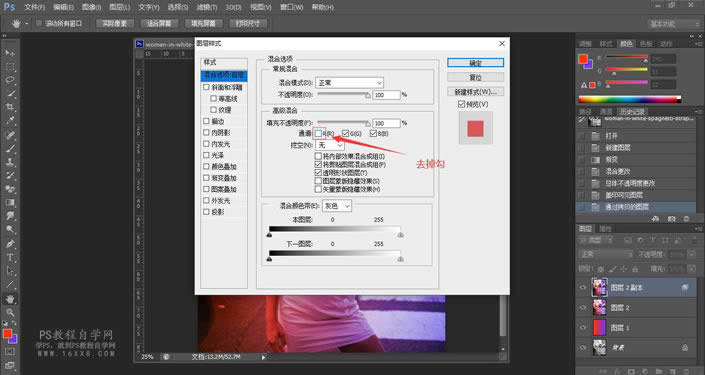
Task: Open 基本功能 workspace dropdown
Action: (x=673, y=23)
